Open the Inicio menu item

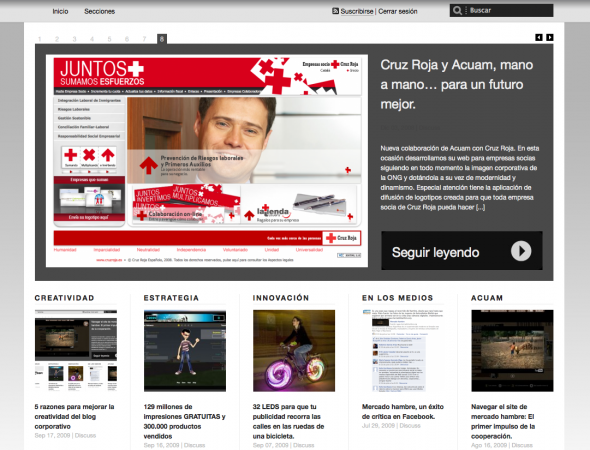point(60,11)
